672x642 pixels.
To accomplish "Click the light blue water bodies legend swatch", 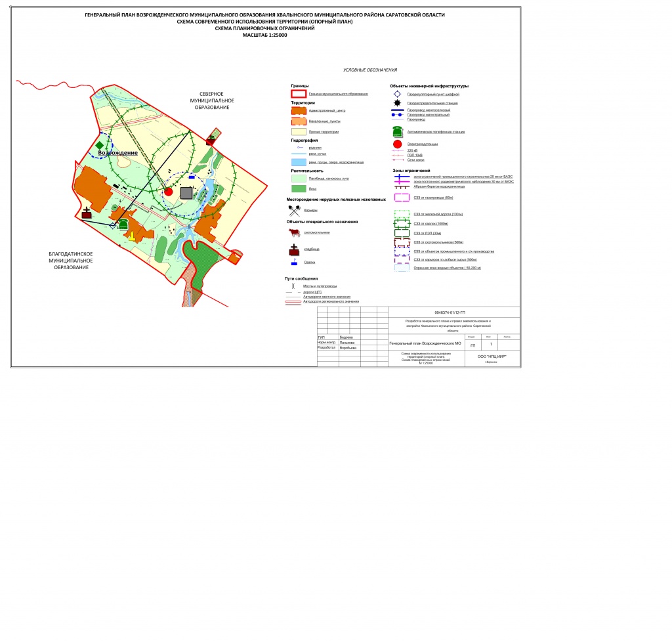I will coord(299,162).
